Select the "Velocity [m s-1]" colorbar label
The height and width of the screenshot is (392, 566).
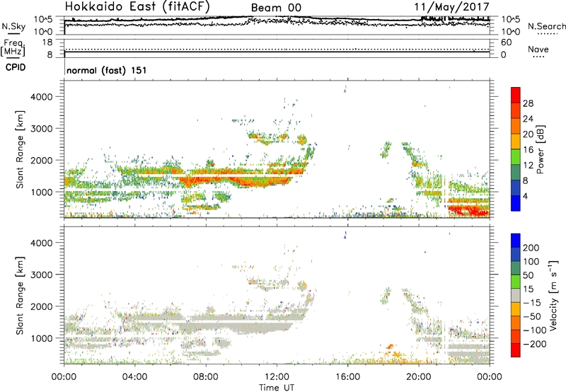pos(553,295)
